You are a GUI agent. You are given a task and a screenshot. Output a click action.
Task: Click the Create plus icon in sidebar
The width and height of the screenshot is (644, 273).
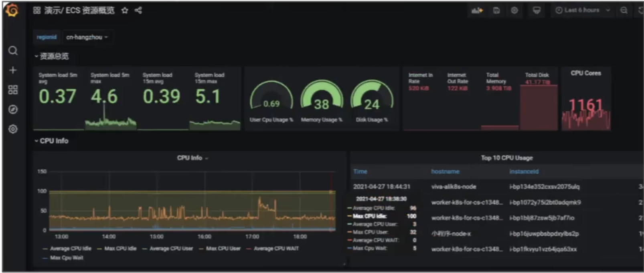(x=13, y=70)
